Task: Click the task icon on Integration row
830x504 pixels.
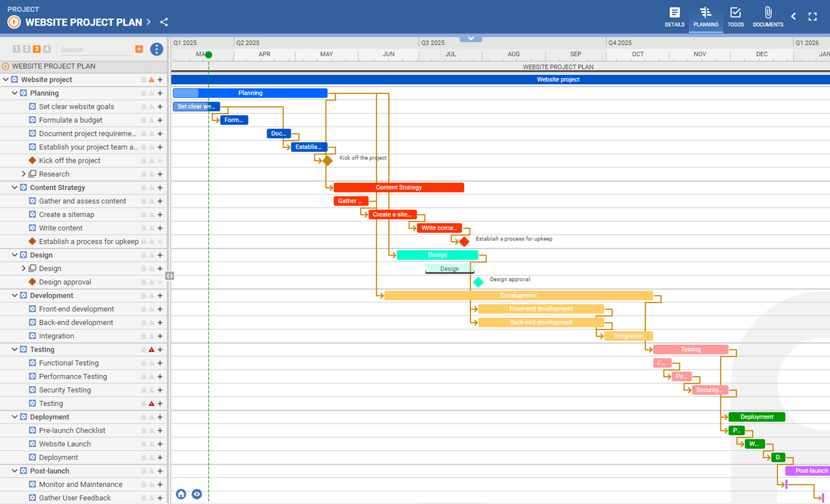Action: click(32, 336)
